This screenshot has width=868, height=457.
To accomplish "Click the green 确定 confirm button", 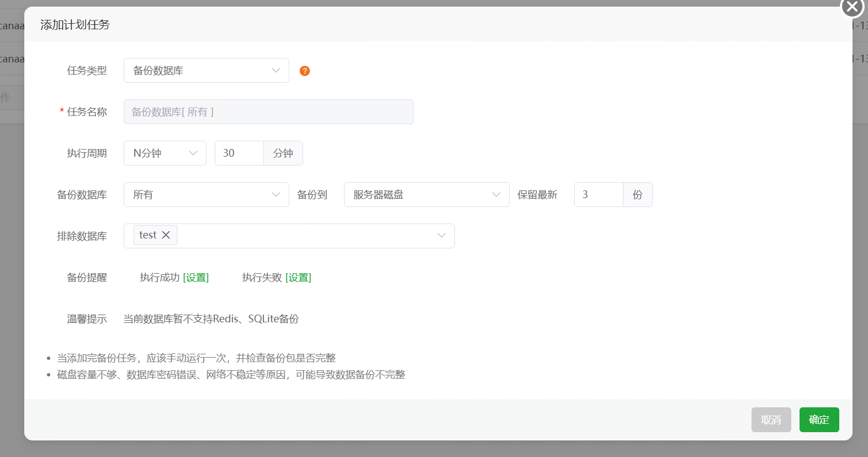I will (x=819, y=419).
